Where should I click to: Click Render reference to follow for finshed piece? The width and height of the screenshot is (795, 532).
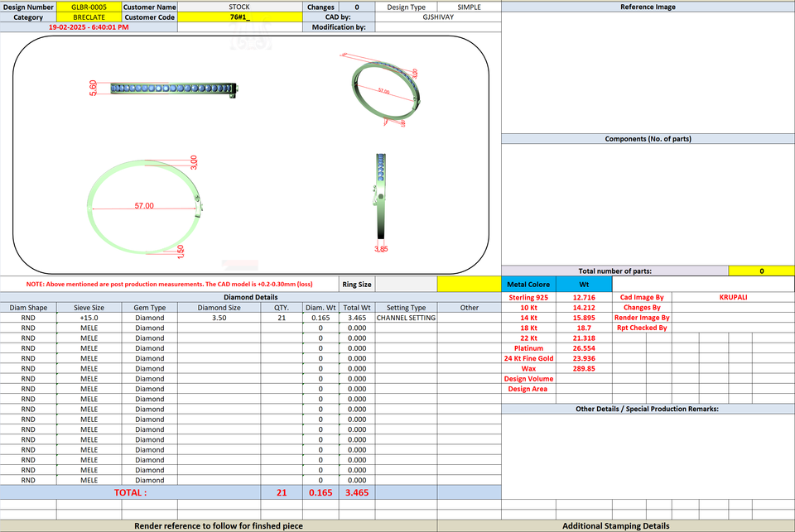pyautogui.click(x=219, y=526)
